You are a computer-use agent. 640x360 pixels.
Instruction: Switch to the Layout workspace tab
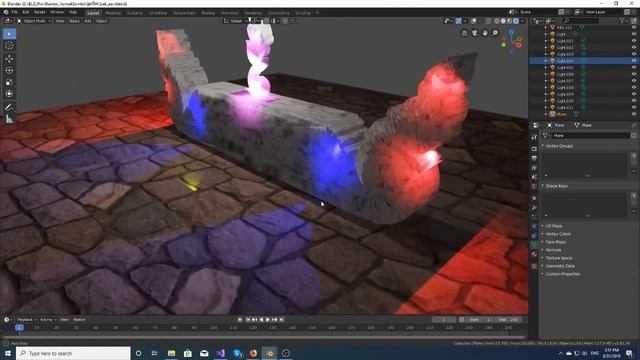(x=93, y=13)
